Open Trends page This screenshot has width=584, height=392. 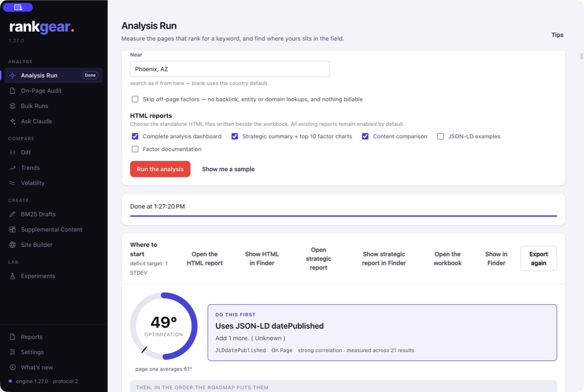point(54,167)
